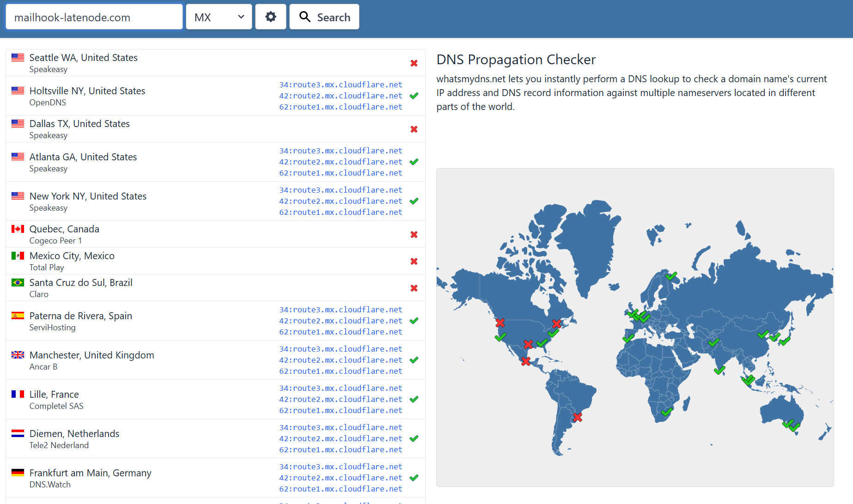Click the red X status for Quebec, Canada
Screen dimensions: 853x504
tap(414, 235)
